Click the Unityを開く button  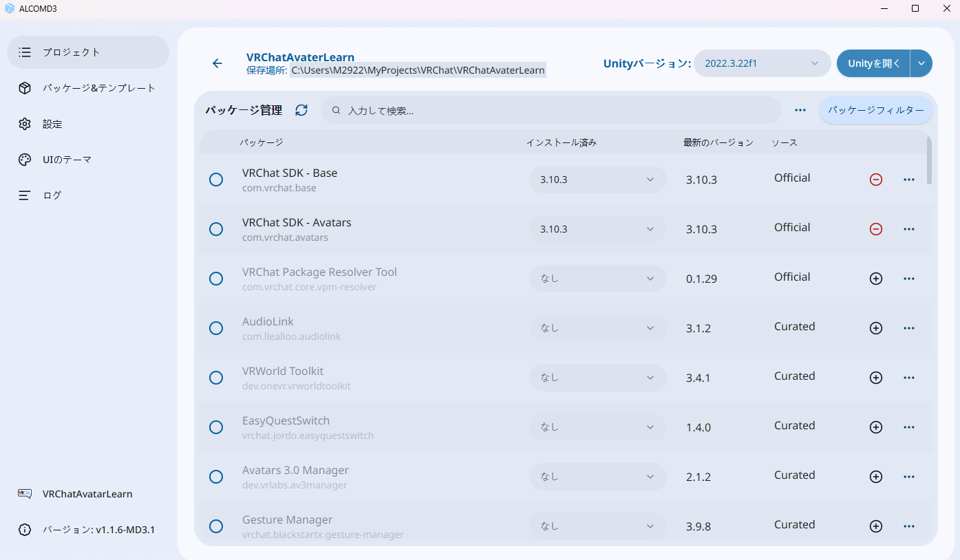tap(873, 63)
